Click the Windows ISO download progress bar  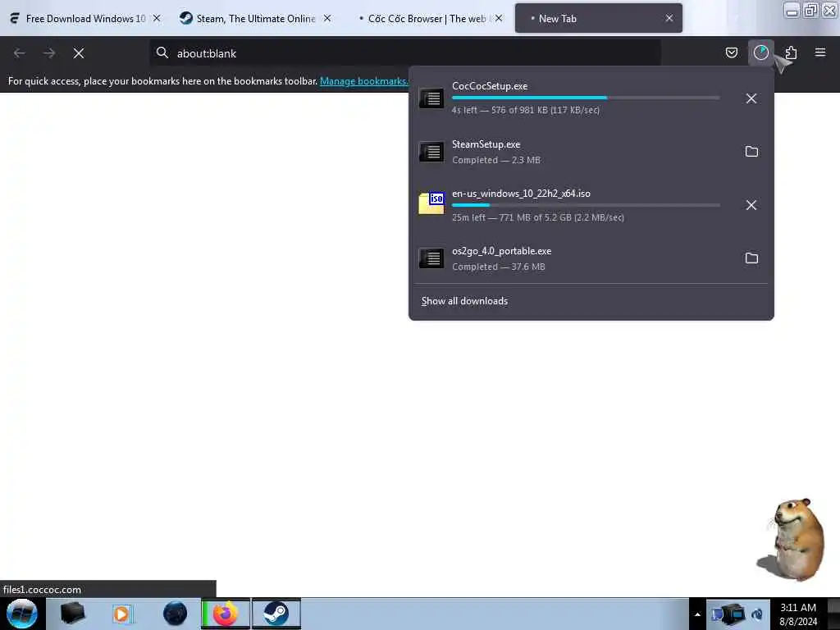(x=586, y=204)
